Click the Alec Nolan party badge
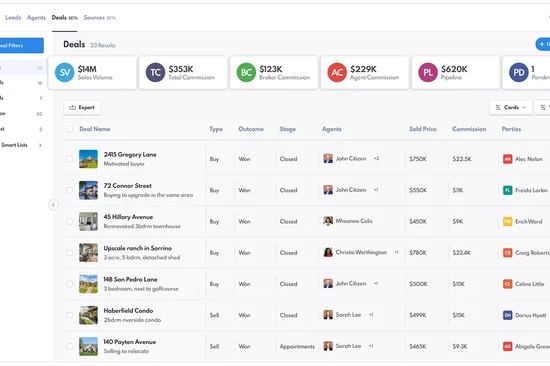 [x=508, y=159]
